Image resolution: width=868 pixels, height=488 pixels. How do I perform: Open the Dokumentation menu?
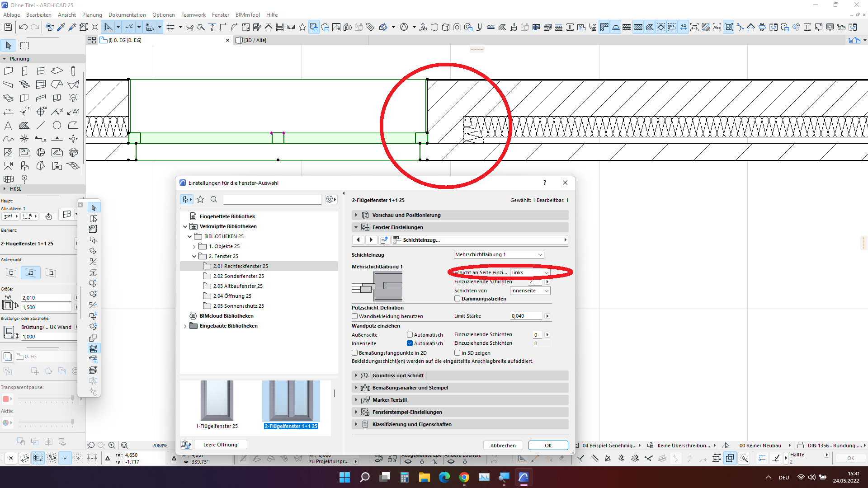click(x=127, y=15)
